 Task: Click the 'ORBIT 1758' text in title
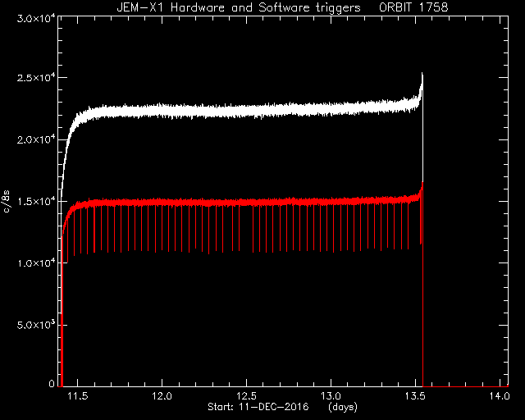[x=413, y=7]
